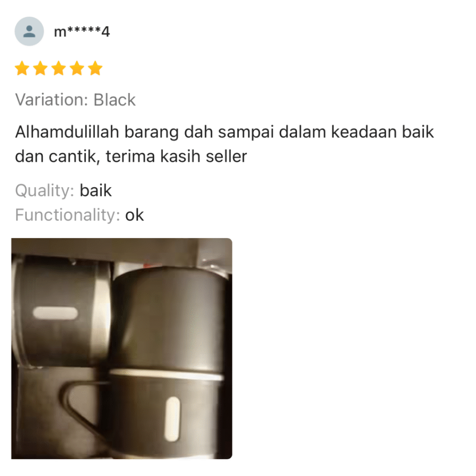Open reviewer's default avatar icon
Image resolution: width=476 pixels, height=476 pixels.
[29, 31]
